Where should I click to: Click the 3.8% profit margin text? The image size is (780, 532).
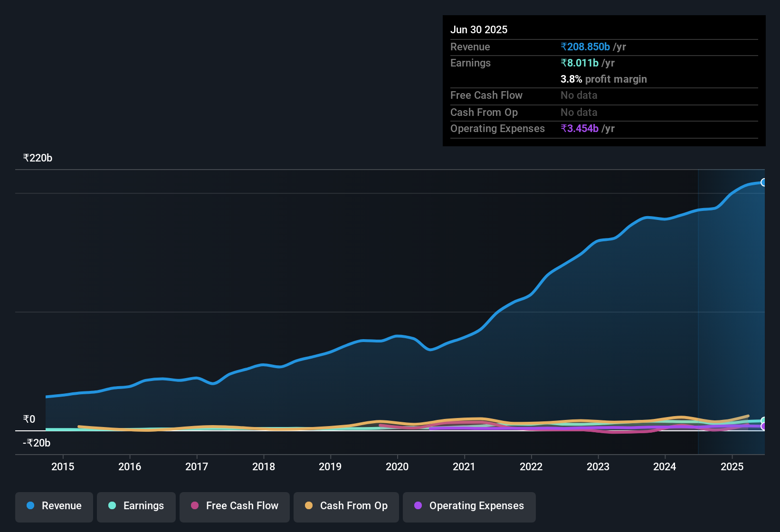coord(604,79)
